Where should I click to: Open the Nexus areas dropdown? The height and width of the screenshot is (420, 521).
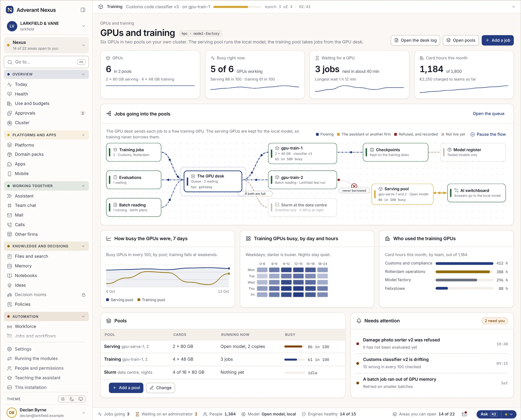46,45
